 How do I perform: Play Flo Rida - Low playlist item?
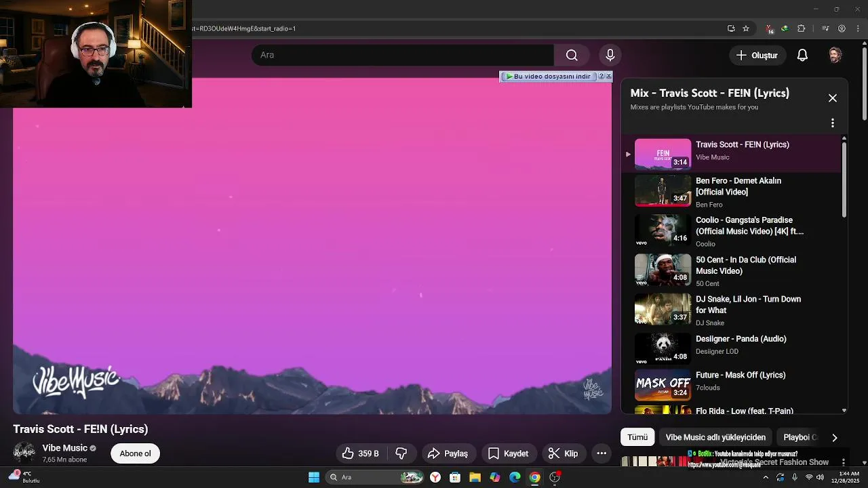pyautogui.click(x=732, y=410)
